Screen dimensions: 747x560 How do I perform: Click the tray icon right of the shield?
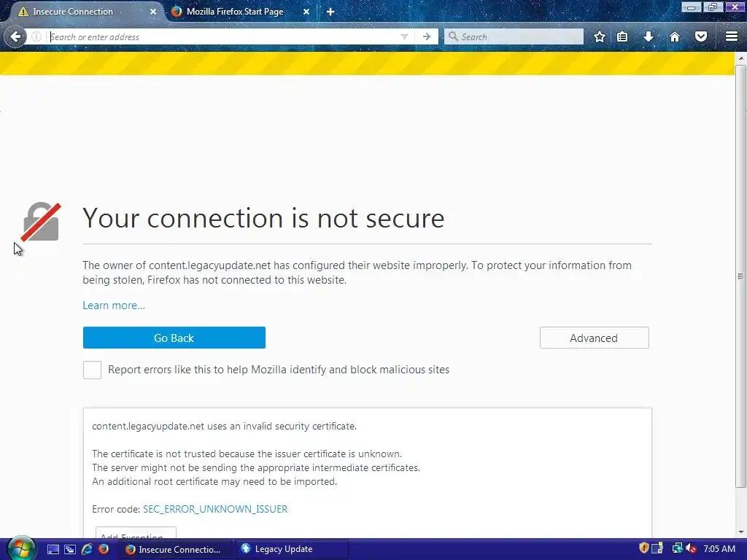[657, 548]
